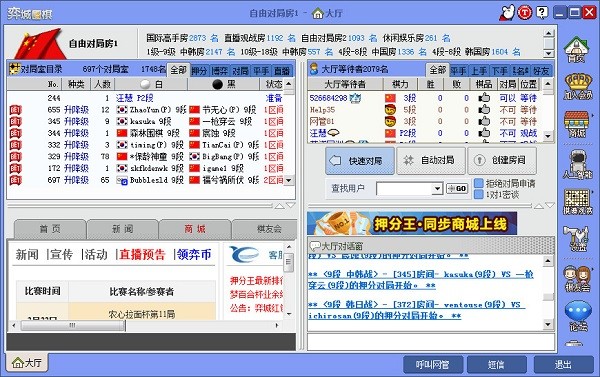The width and height of the screenshot is (600, 377).
Task: Collapse room list panel up-triangle below the list
Action: coord(280,206)
